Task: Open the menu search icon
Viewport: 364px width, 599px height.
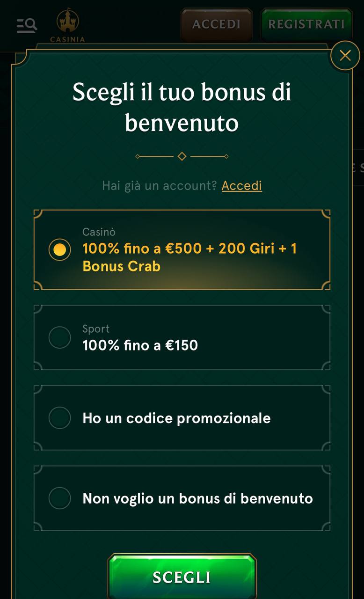Action: coord(27,25)
